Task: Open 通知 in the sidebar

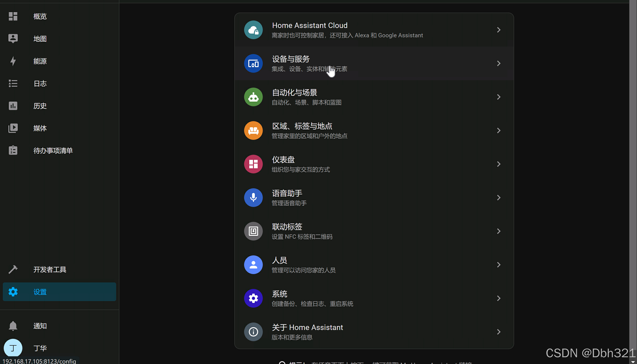Action: pyautogui.click(x=40, y=326)
